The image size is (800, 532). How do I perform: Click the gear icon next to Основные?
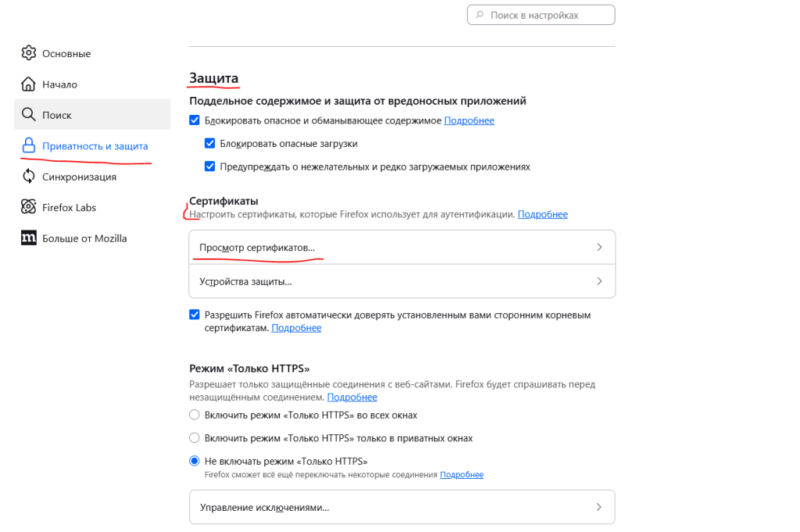[29, 53]
